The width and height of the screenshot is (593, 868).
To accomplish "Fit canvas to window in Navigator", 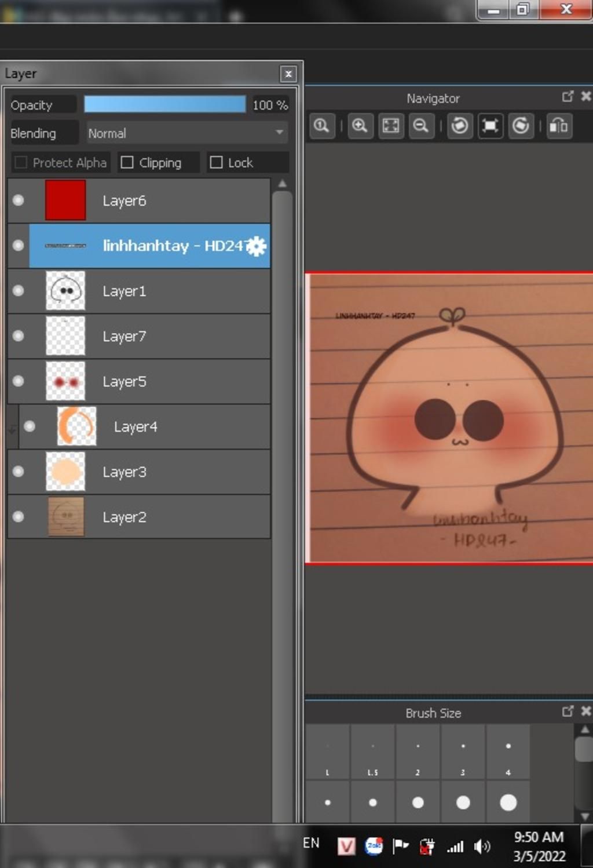I will click(x=391, y=126).
